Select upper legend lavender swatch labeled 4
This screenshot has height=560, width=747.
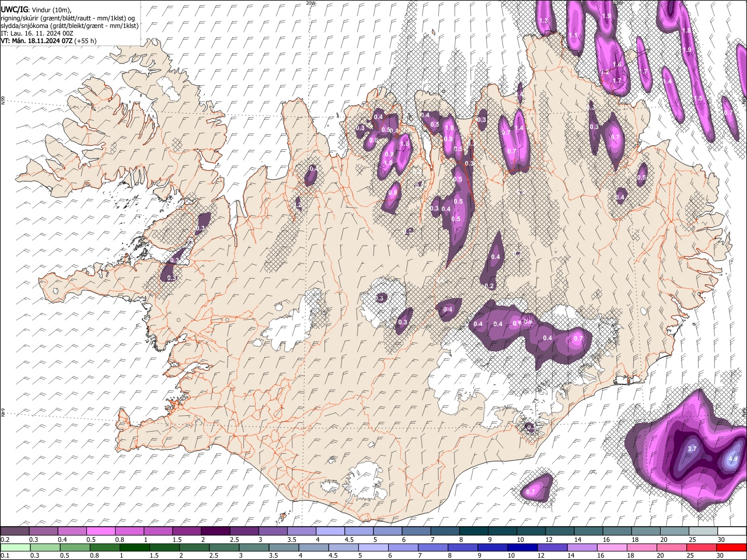coord(330,531)
